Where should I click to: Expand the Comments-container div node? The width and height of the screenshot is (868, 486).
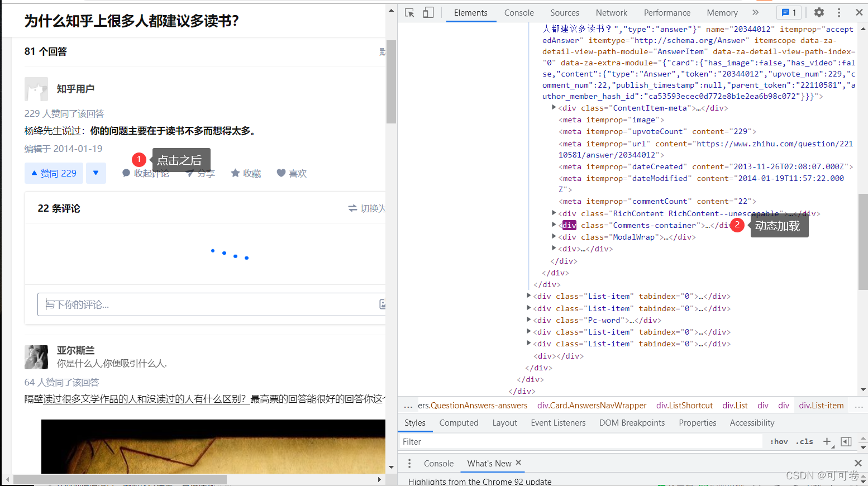click(x=554, y=225)
